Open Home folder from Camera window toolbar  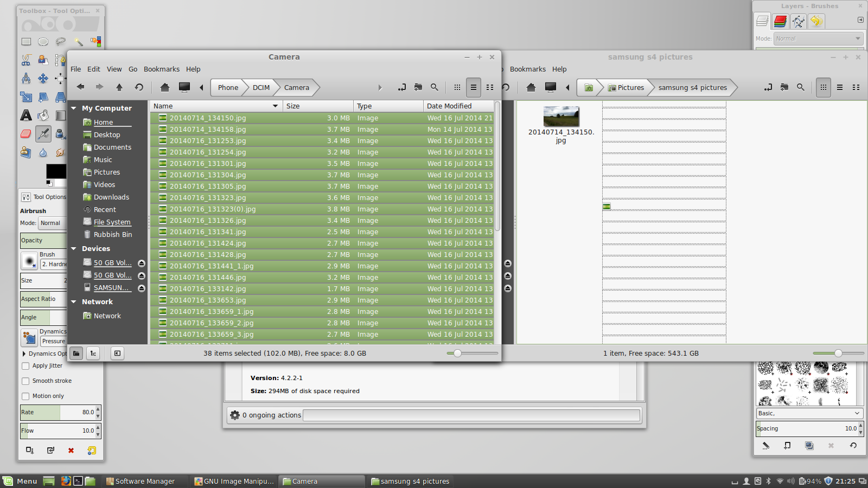[165, 87]
